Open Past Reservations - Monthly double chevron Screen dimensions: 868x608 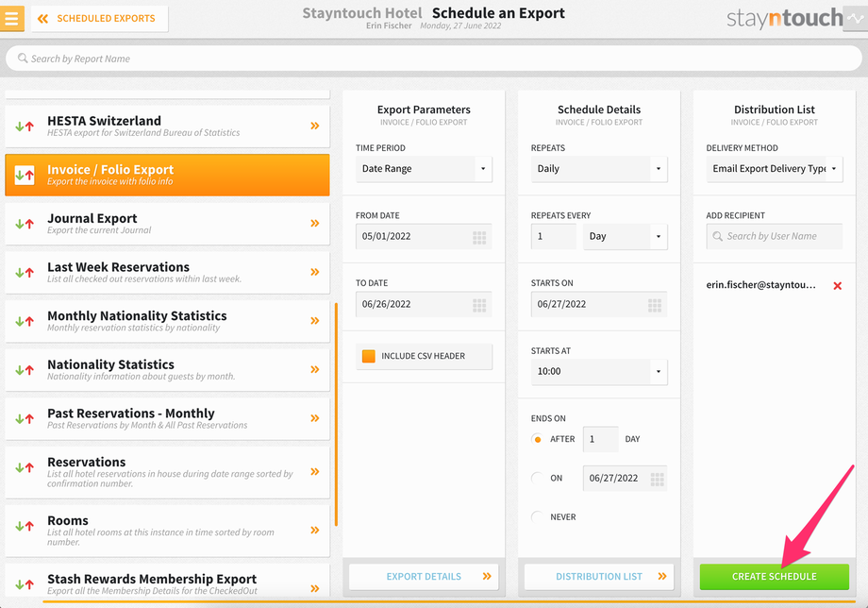tap(315, 418)
